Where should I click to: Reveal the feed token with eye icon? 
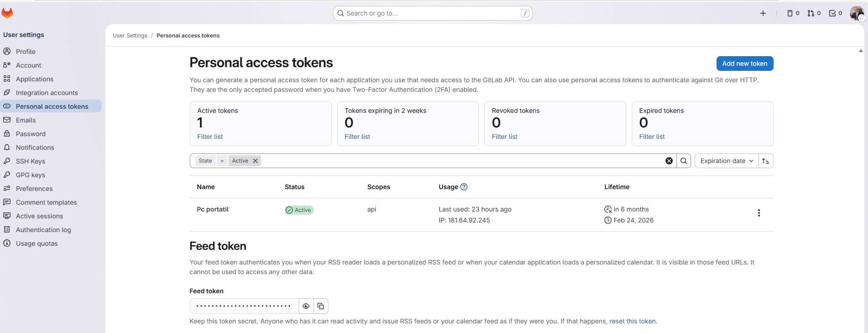click(x=306, y=306)
